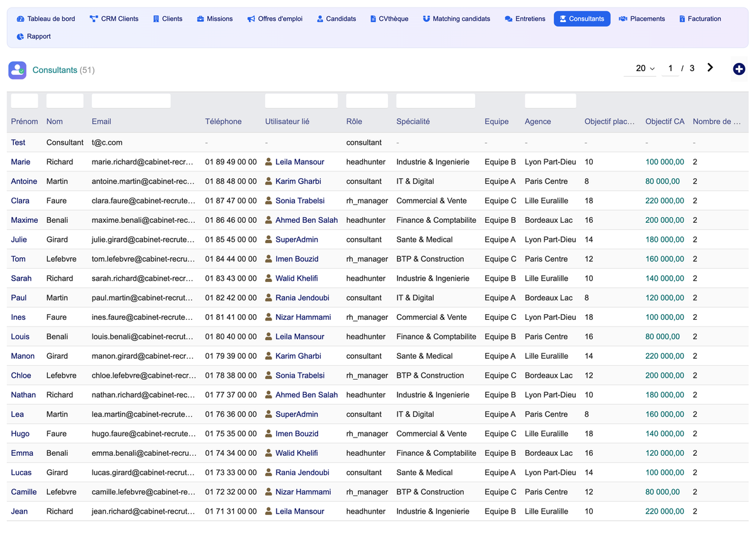Open Nathan's linked user Ahmed Ben Salah
The image size is (756, 542).
tap(306, 395)
